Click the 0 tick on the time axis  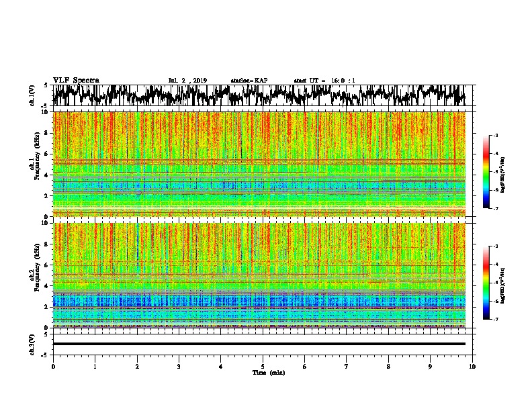point(53,367)
